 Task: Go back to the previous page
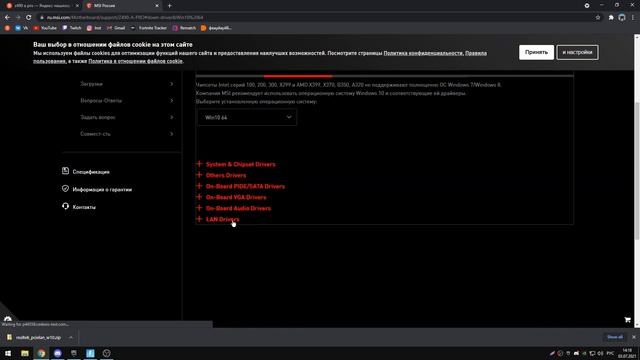click(x=7, y=18)
